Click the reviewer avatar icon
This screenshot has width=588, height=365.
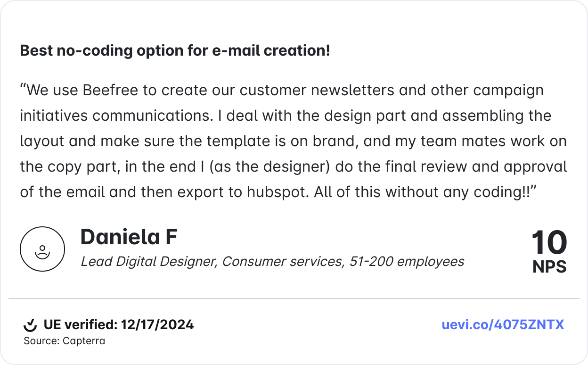[x=42, y=249]
